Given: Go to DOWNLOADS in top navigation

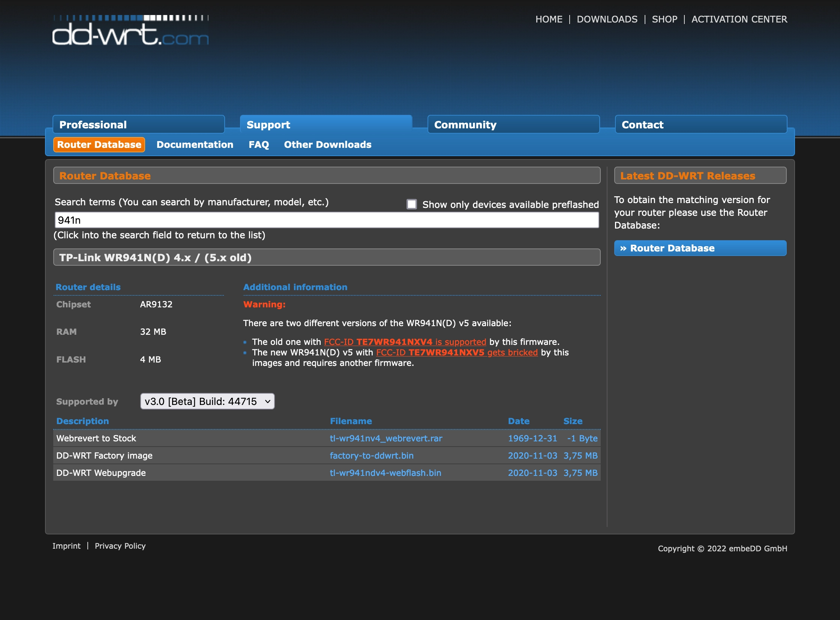Looking at the screenshot, I should 607,20.
